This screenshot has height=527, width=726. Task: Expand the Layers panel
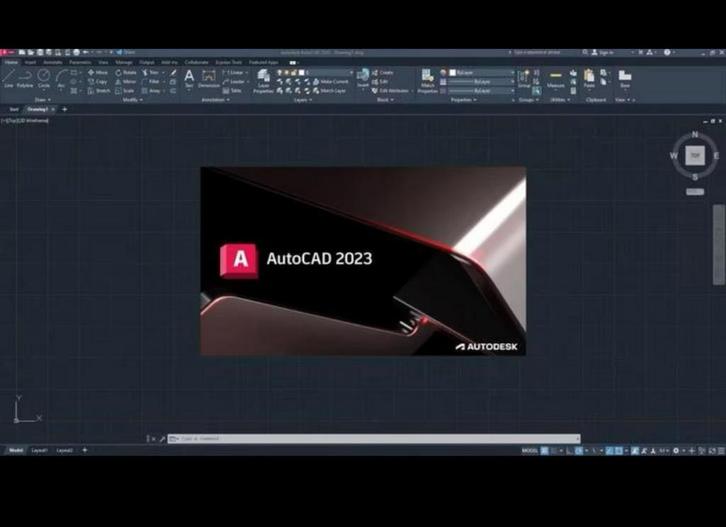point(303,100)
